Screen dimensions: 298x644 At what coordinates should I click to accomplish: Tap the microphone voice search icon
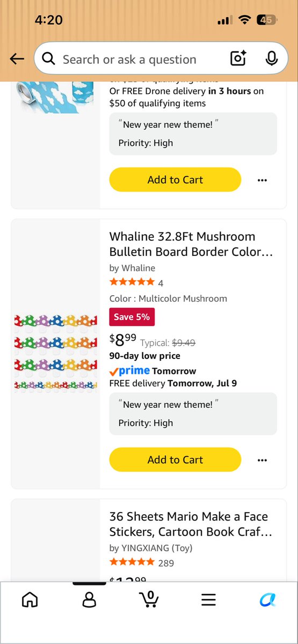pos(272,58)
